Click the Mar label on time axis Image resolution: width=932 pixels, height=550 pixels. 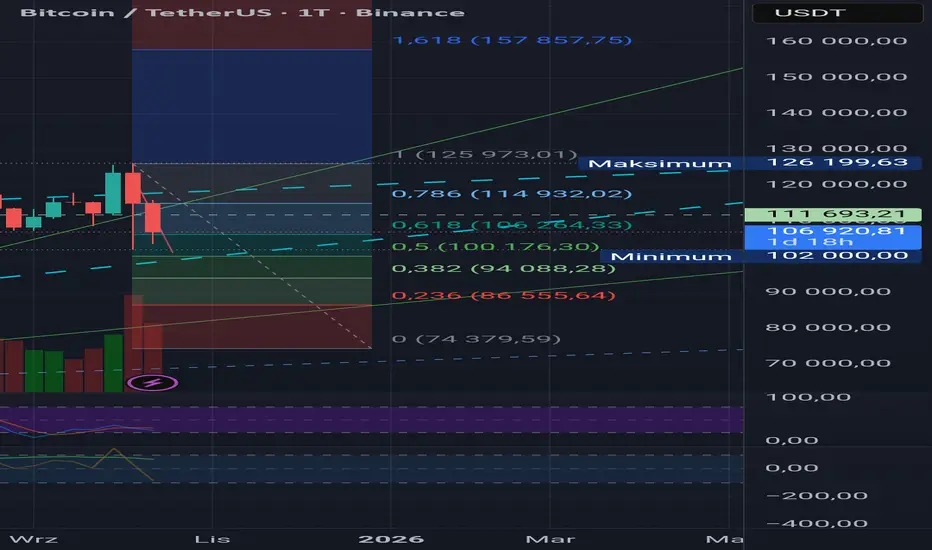(x=550, y=539)
